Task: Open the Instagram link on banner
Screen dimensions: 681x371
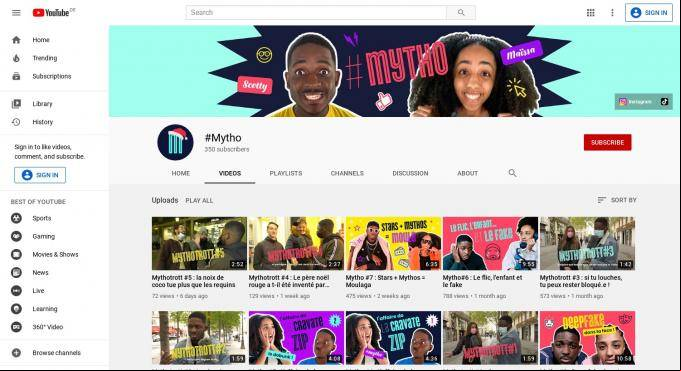Action: [x=635, y=102]
